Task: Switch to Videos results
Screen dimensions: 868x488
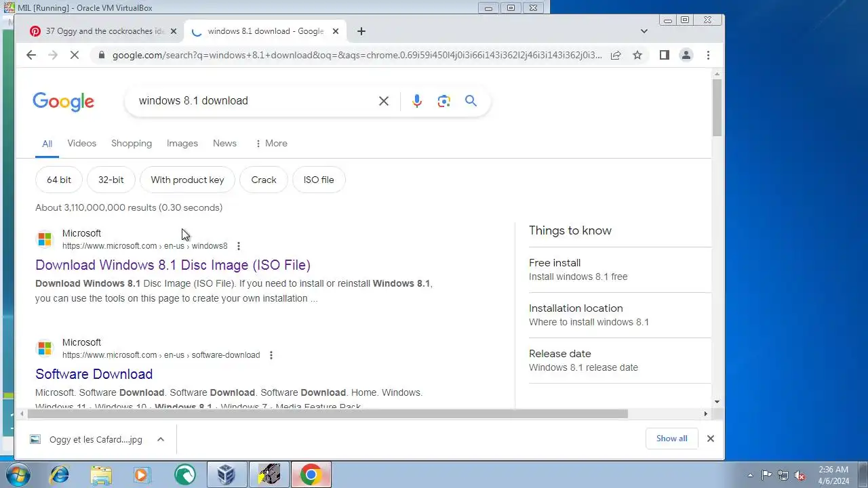Action: coord(82,144)
